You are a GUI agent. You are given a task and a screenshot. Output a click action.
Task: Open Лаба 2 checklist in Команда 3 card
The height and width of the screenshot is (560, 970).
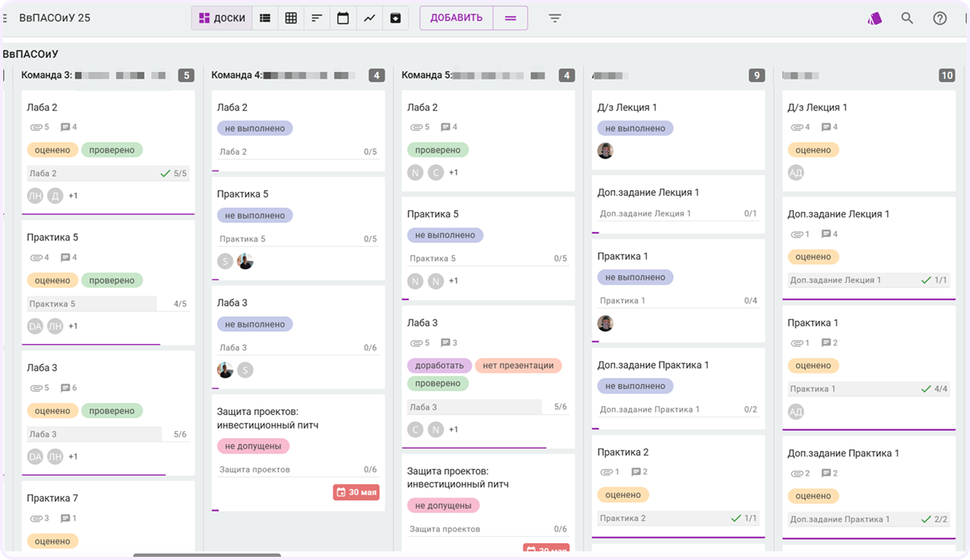point(108,173)
